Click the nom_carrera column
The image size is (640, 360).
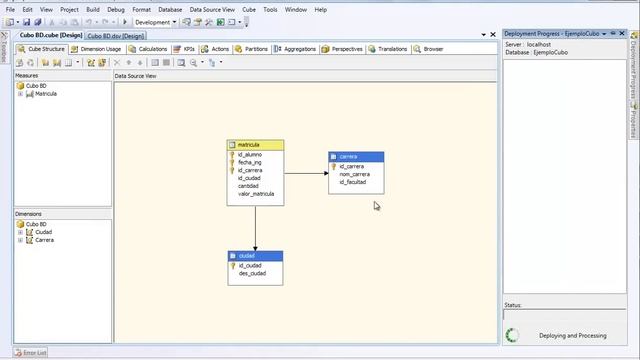pyautogui.click(x=355, y=174)
